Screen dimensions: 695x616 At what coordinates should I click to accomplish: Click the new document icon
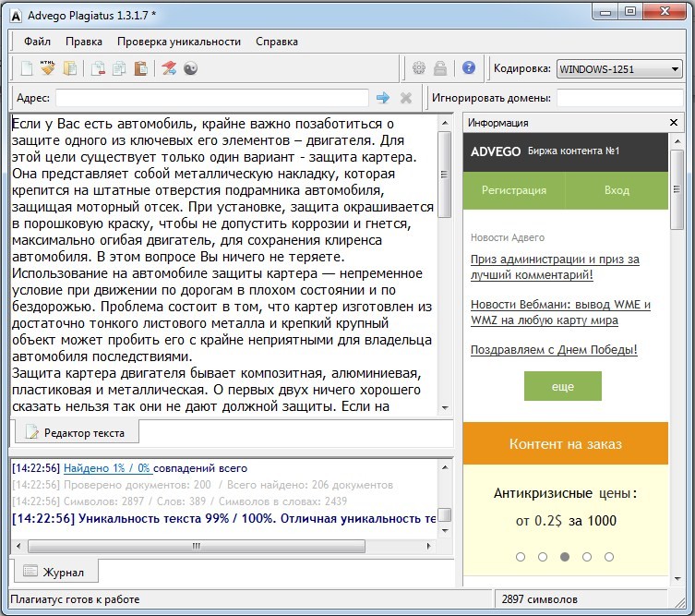click(27, 68)
